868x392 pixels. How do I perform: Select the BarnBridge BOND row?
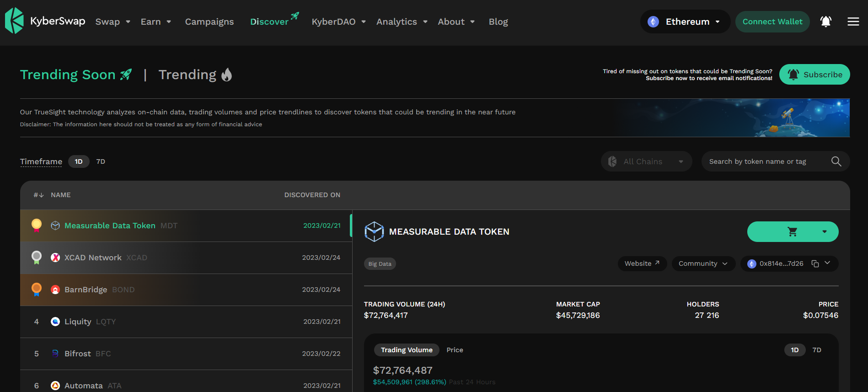(x=186, y=290)
